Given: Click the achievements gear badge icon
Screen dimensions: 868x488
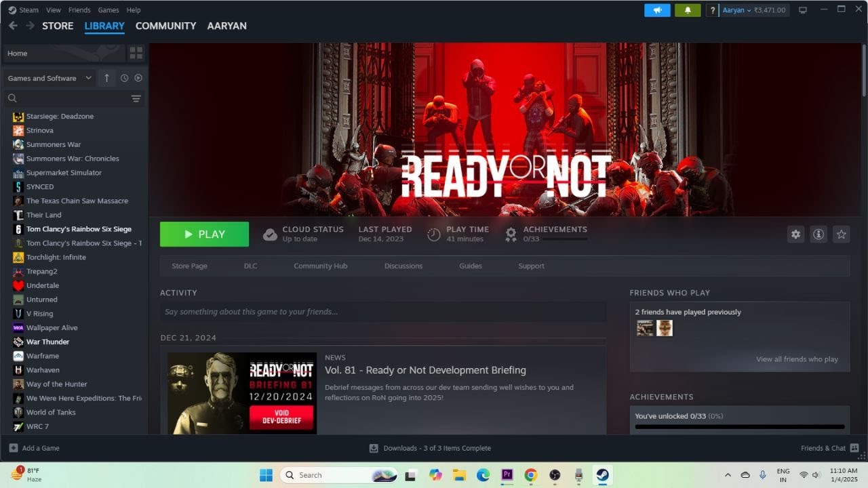Looking at the screenshot, I should point(511,235).
